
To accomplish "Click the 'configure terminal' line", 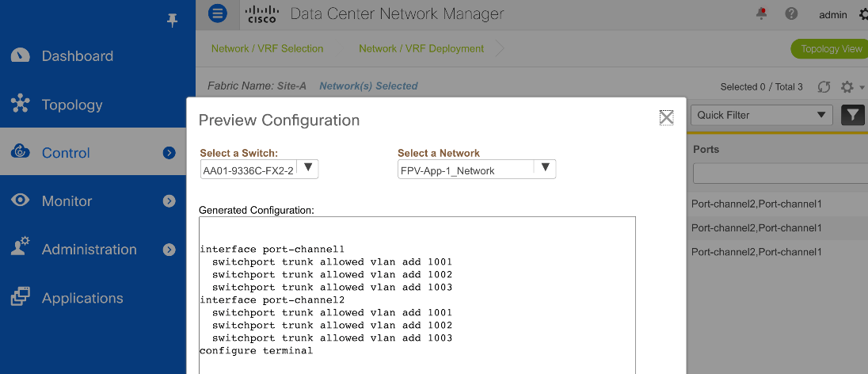I will coord(256,351).
